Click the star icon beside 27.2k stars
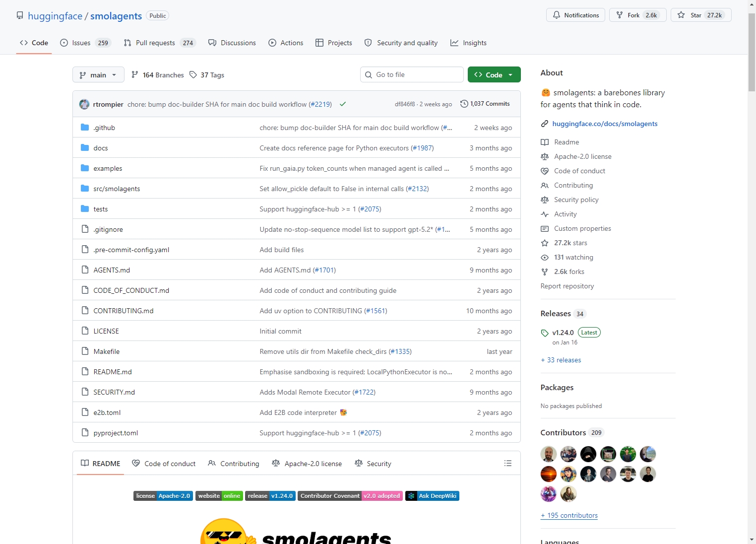 coord(545,243)
